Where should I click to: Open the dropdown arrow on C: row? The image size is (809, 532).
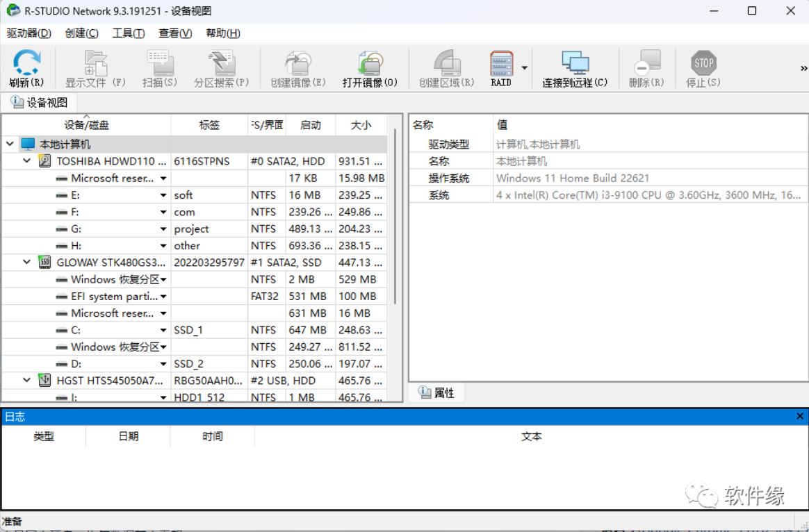[x=163, y=331]
